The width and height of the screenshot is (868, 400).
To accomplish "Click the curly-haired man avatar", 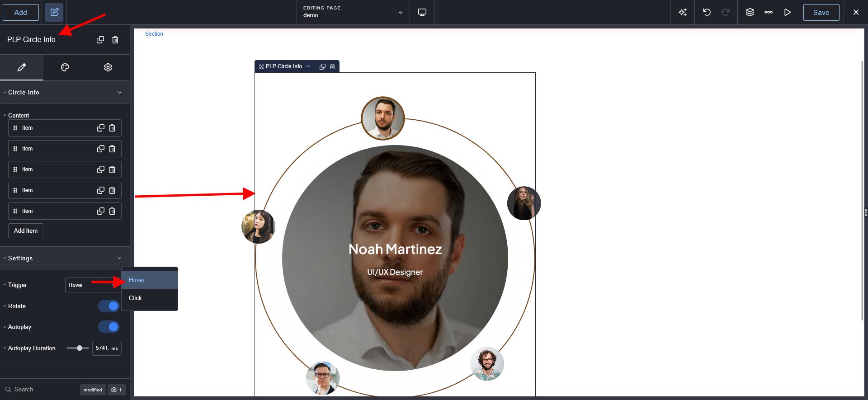I will (x=487, y=364).
